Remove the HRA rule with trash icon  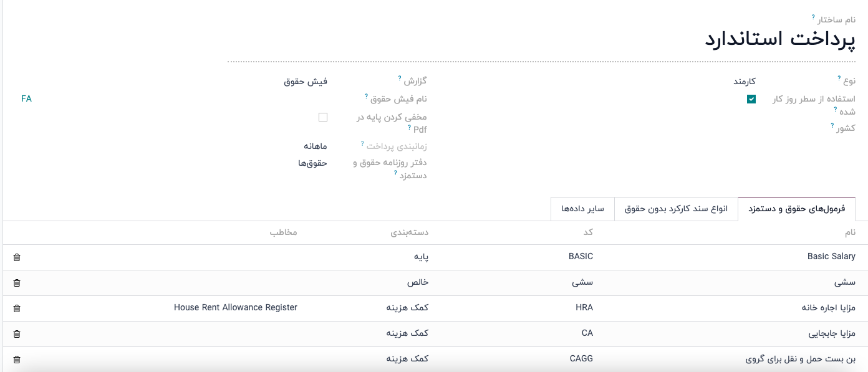point(17,308)
